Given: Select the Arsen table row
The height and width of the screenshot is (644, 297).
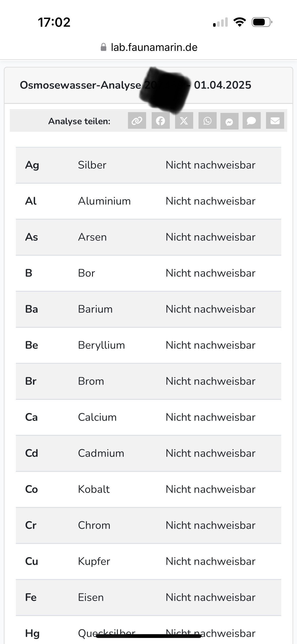Looking at the screenshot, I should pos(148,237).
